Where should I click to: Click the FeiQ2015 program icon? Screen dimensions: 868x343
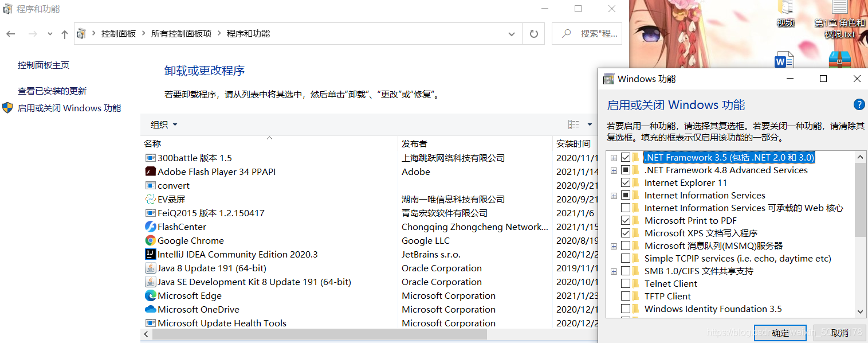151,213
